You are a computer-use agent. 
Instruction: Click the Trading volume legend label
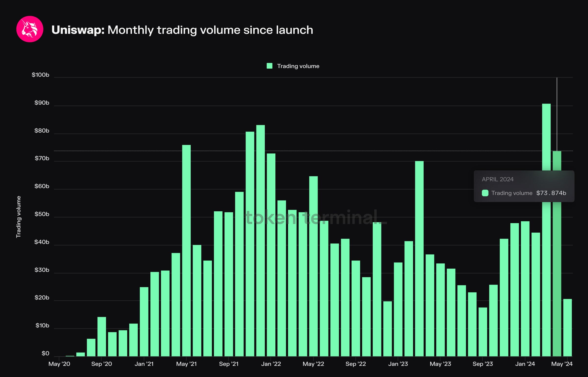tap(298, 66)
